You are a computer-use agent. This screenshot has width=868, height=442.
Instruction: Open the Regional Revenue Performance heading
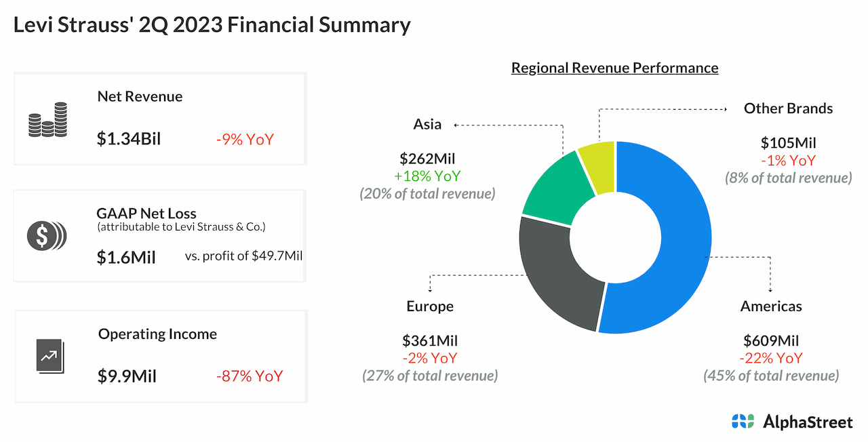click(x=614, y=68)
